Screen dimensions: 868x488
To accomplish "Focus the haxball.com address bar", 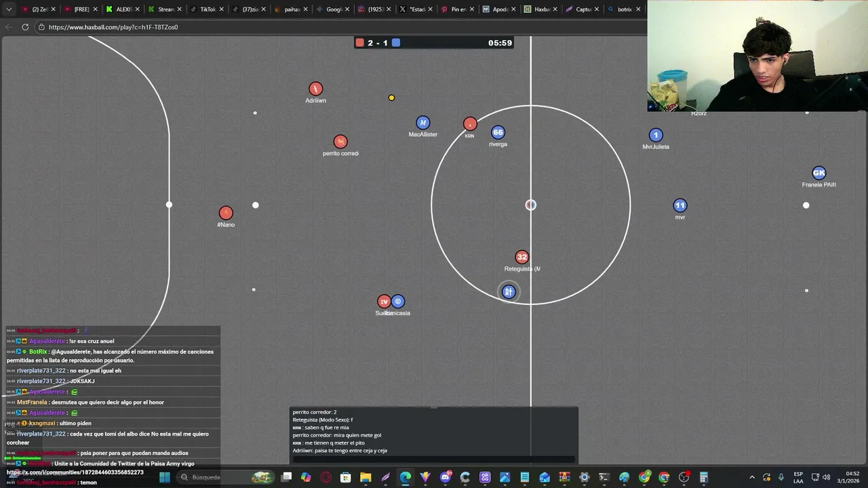I will tap(339, 27).
